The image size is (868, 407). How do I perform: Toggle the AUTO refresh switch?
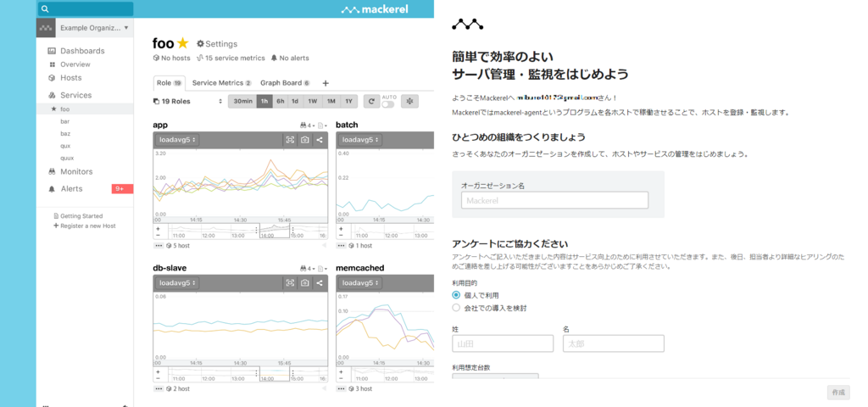(388, 104)
